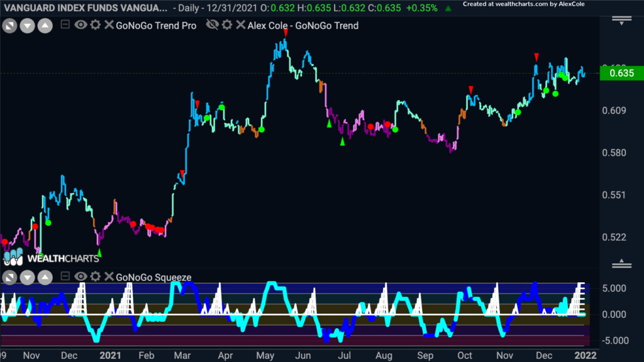Click the 0.580 price axis label
The height and width of the screenshot is (362, 644).
click(614, 153)
